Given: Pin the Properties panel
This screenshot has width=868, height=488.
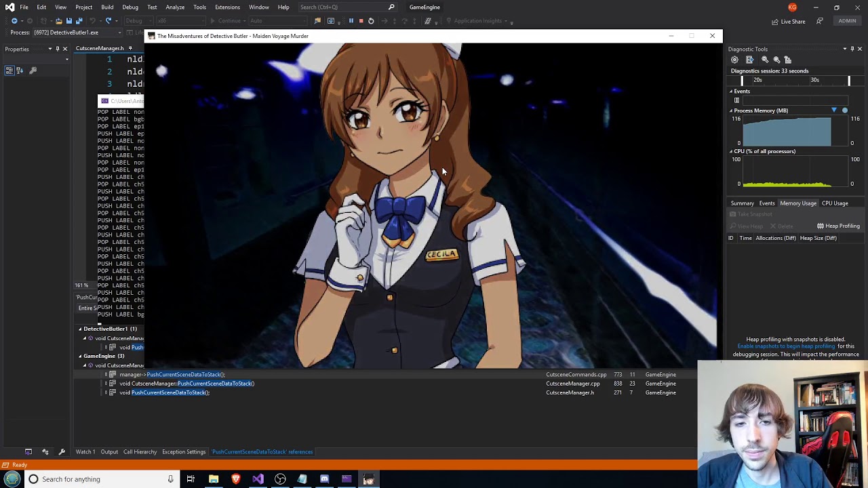Looking at the screenshot, I should [57, 49].
